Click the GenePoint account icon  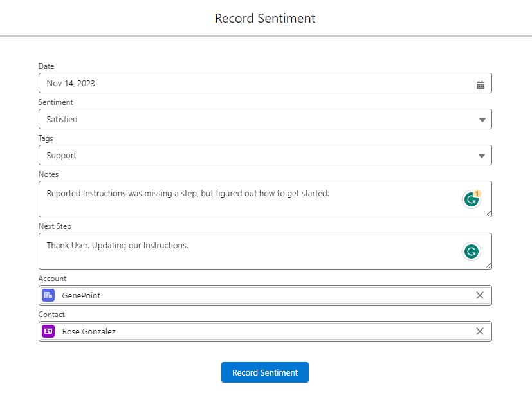click(48, 295)
